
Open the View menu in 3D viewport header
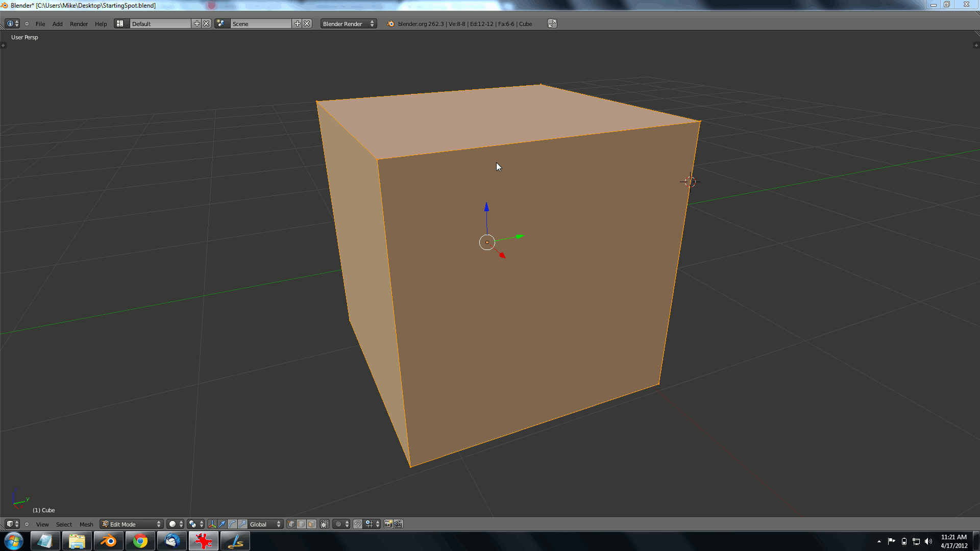42,524
